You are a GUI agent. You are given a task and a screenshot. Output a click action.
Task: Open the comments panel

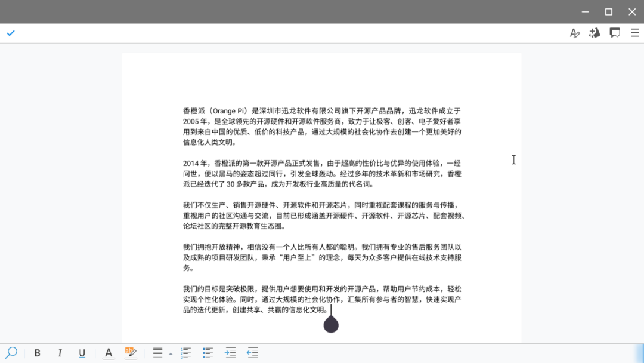615,33
